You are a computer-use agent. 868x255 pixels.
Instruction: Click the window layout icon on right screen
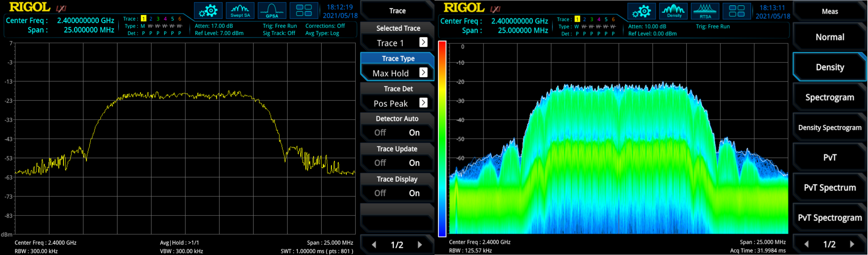pos(737,11)
